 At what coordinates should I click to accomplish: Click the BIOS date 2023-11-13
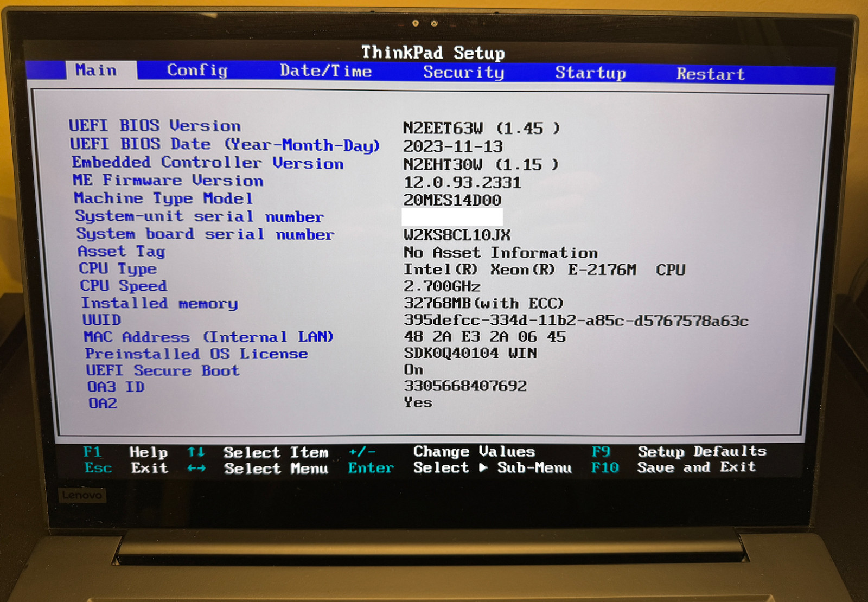[x=453, y=146]
